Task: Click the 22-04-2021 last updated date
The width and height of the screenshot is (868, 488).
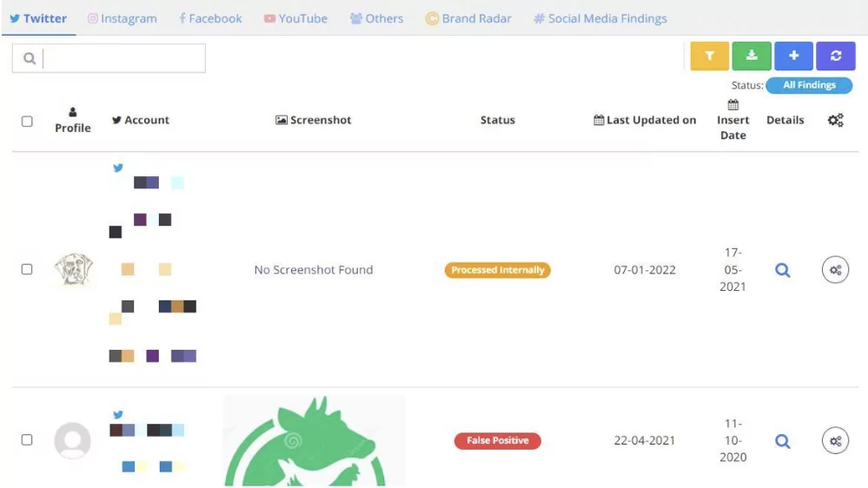Action: point(645,440)
